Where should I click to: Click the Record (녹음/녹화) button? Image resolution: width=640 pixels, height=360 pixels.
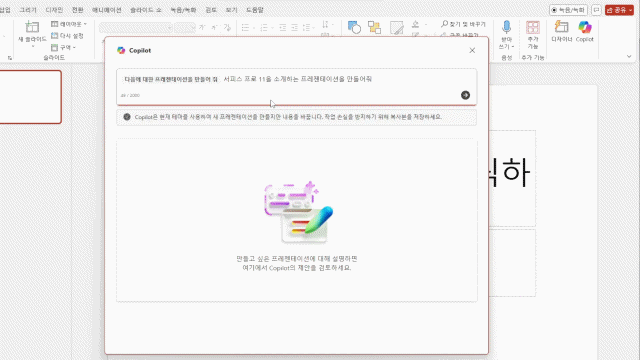click(568, 10)
